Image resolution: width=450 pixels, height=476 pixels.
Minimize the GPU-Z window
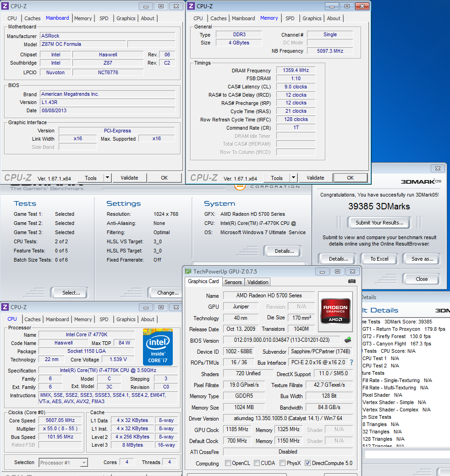click(323, 271)
